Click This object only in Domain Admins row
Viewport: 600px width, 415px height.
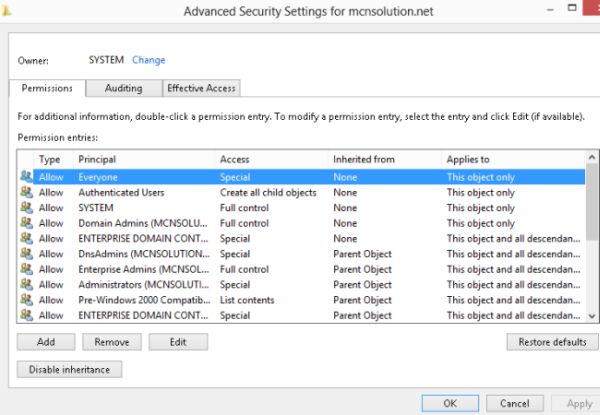pyautogui.click(x=481, y=223)
